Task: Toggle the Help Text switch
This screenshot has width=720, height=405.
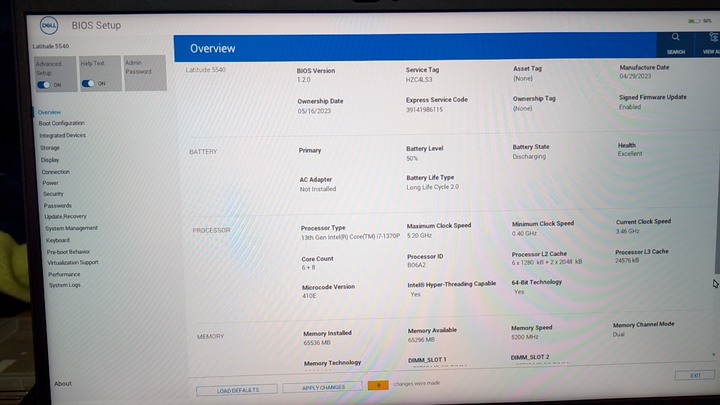Action: (88, 84)
